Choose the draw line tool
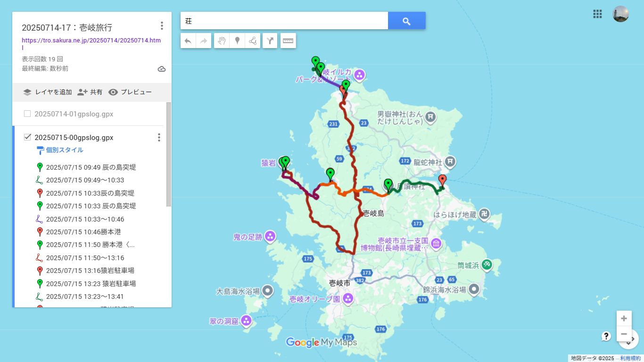This screenshot has width=644, height=362. (253, 41)
